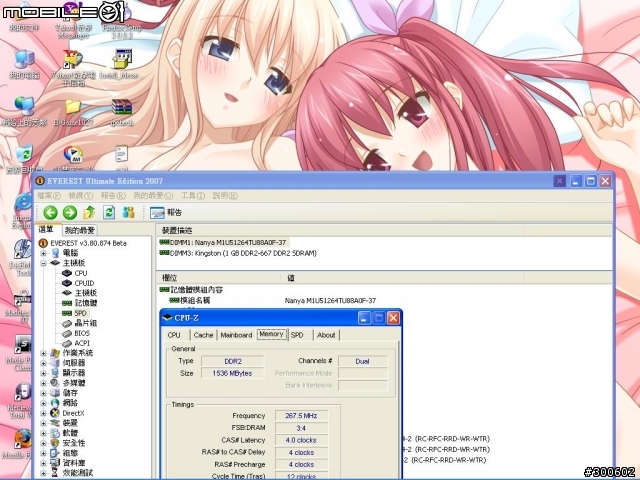Select BIOS in the tree

pos(82,333)
